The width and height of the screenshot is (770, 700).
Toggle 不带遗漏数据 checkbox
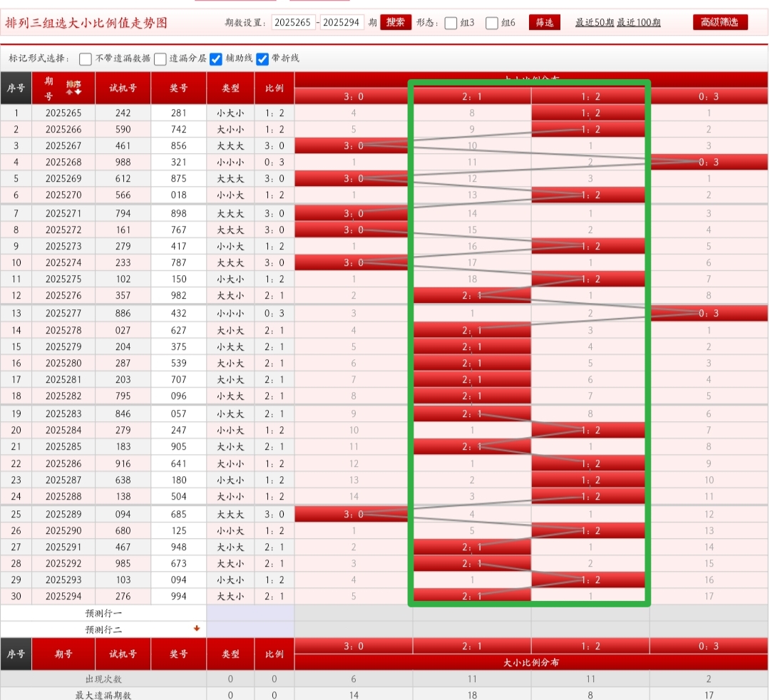click(86, 59)
